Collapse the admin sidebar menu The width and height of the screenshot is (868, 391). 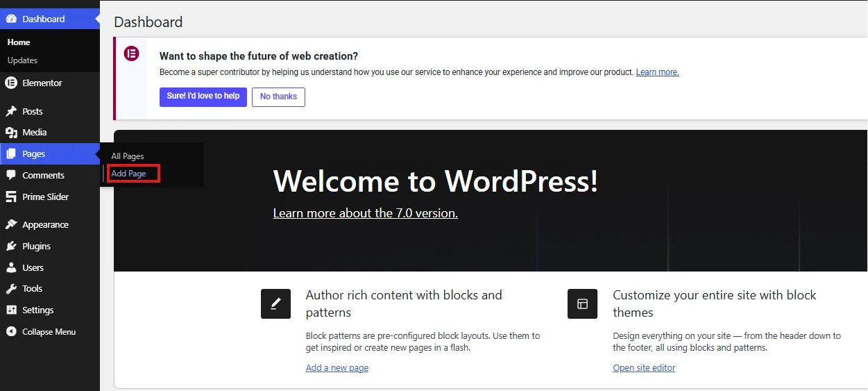point(50,331)
